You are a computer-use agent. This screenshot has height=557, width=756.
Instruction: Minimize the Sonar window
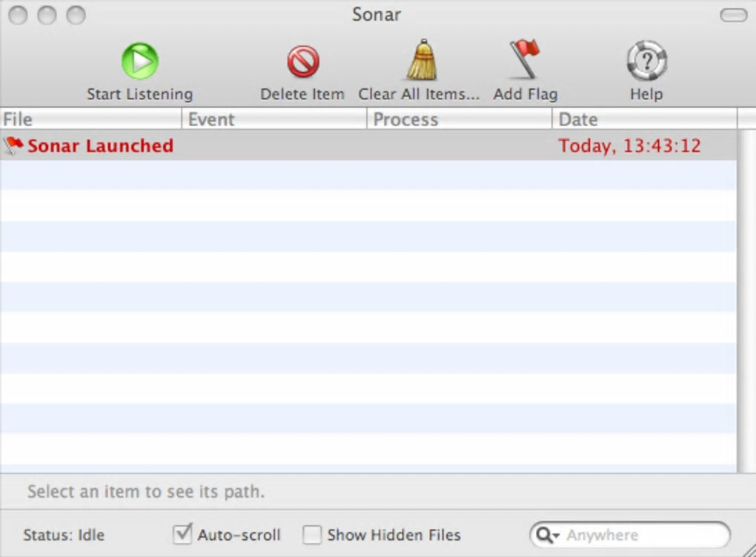pos(47,16)
